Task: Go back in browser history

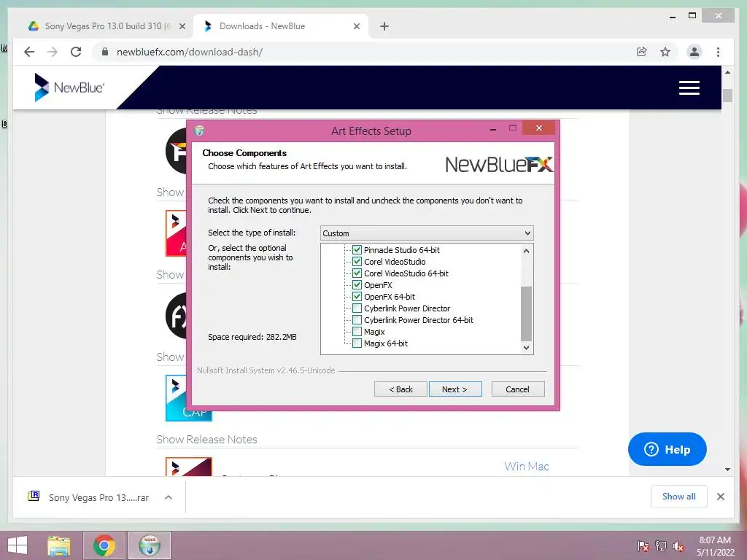Action: (x=29, y=52)
